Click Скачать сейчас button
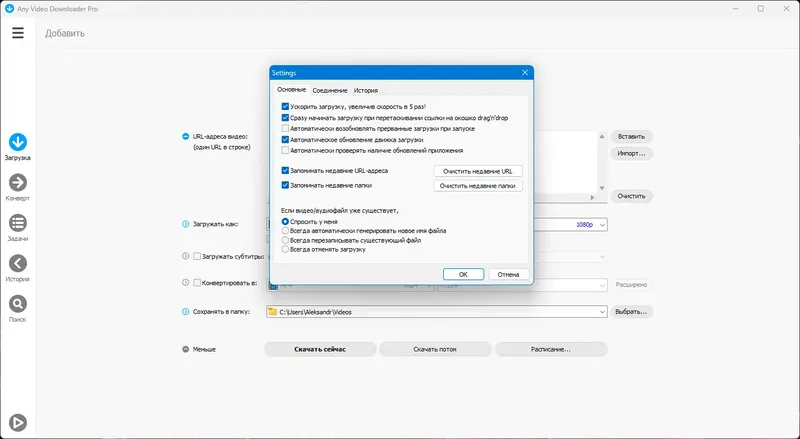The width and height of the screenshot is (800, 439). tap(320, 349)
